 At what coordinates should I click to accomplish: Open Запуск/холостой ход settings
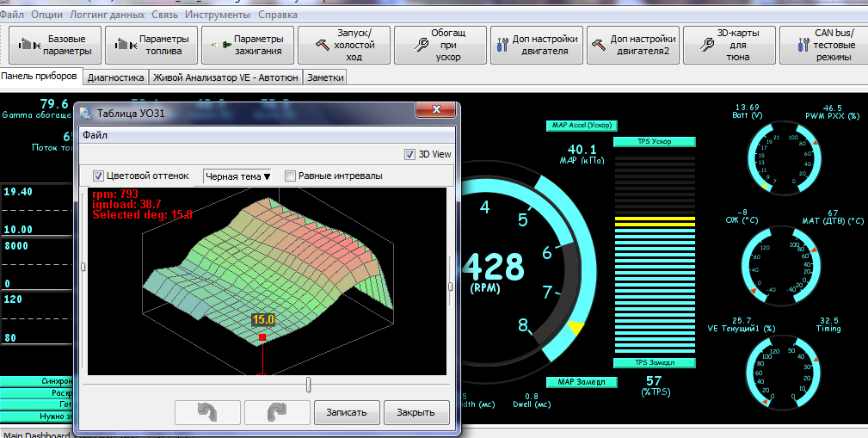coord(343,45)
